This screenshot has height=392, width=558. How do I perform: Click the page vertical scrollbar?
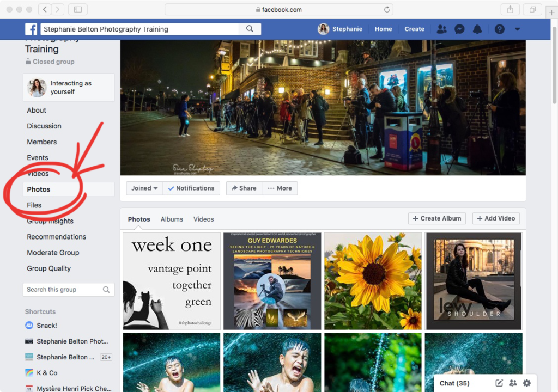click(x=554, y=64)
